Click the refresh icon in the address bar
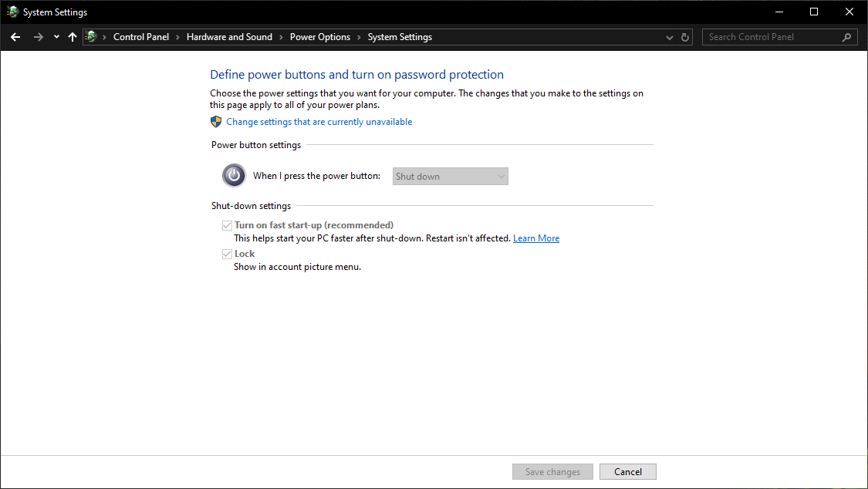The height and width of the screenshot is (489, 868). [684, 36]
